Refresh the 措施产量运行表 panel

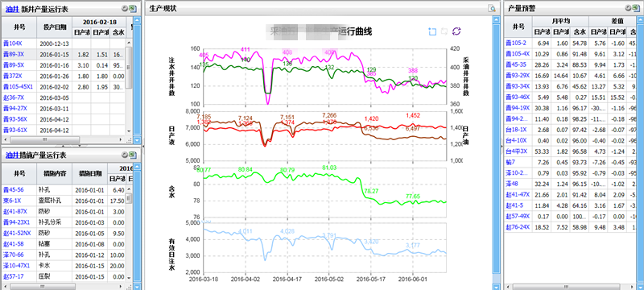(x=125, y=155)
